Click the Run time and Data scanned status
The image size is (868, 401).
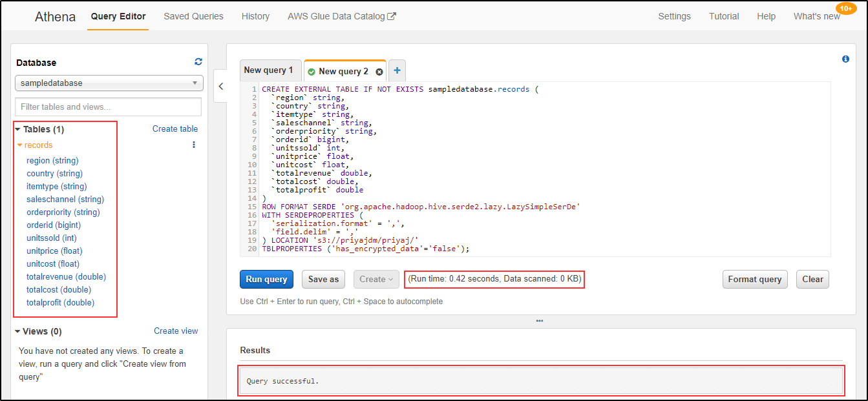pos(496,279)
